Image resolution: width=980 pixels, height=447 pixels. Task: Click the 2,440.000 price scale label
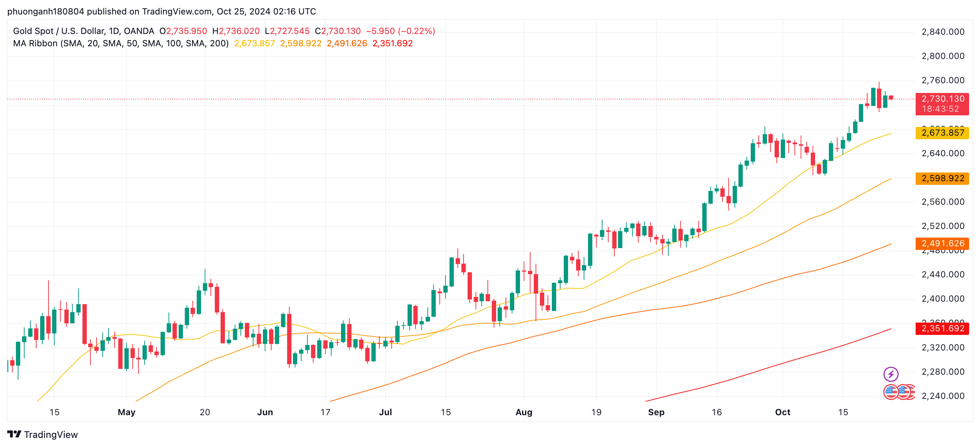tap(943, 274)
